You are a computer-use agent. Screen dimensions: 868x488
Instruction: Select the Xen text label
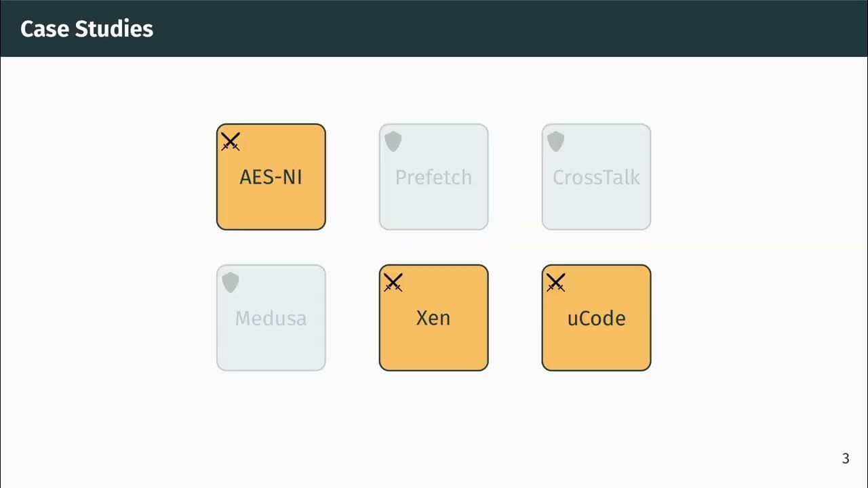pos(433,319)
